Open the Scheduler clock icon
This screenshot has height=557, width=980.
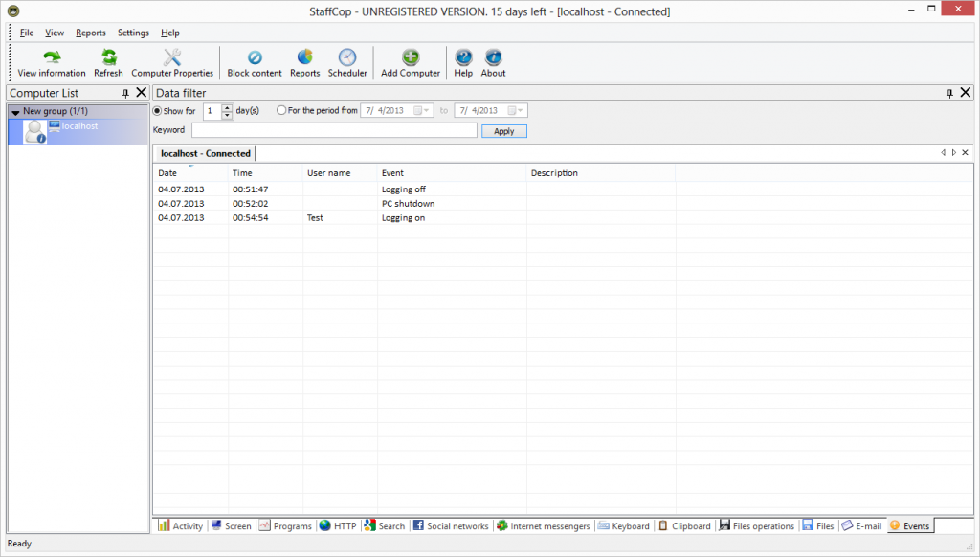[347, 57]
